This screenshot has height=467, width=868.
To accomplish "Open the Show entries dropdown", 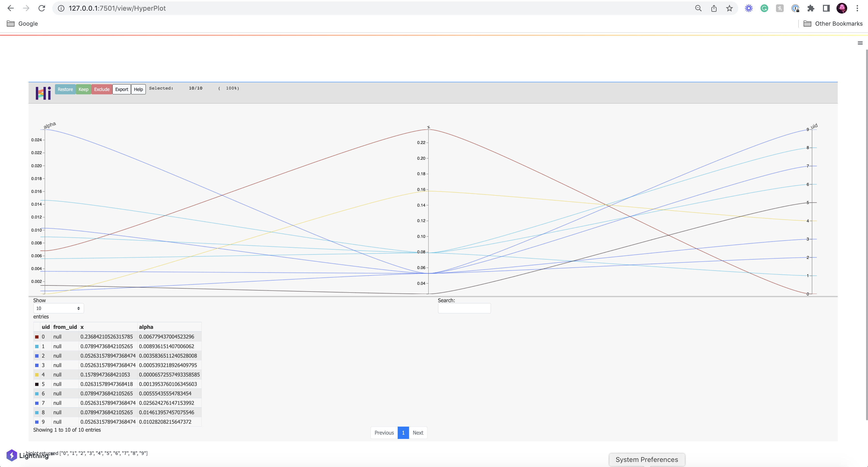I will [58, 308].
